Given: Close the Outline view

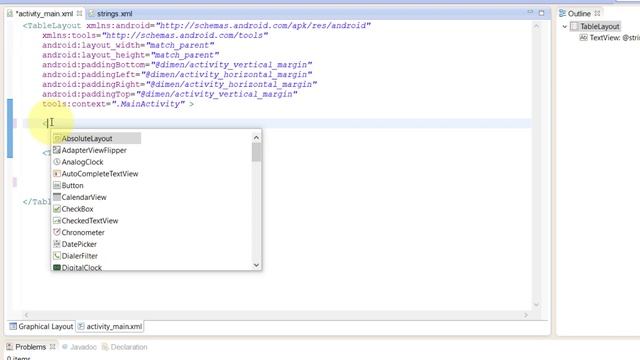Looking at the screenshot, I should tap(597, 13).
